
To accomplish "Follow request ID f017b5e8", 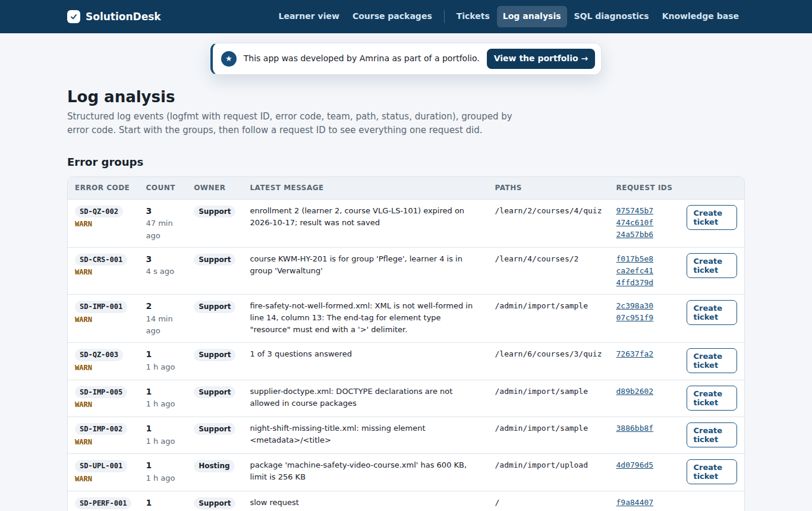I will 635,259.
